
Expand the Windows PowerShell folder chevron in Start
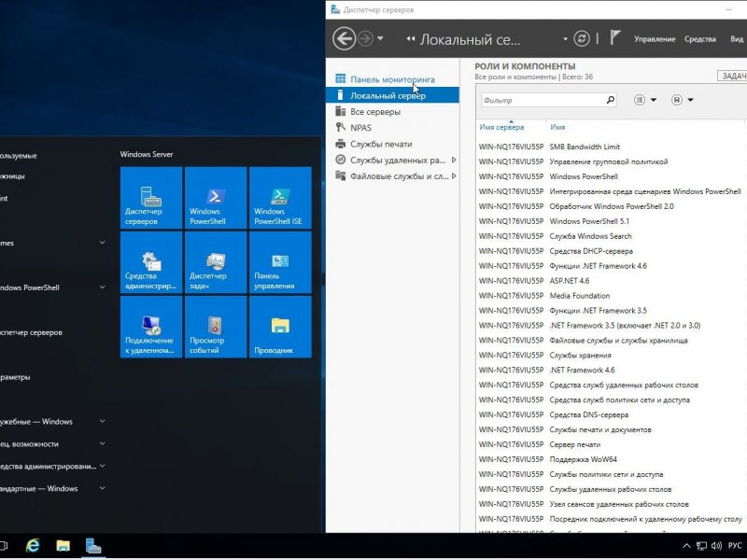coord(103,287)
